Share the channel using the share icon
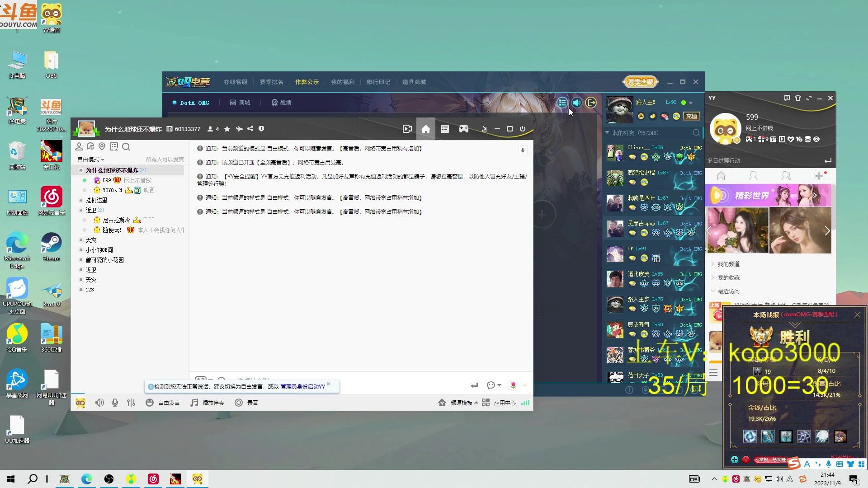The image size is (868, 488). click(250, 129)
